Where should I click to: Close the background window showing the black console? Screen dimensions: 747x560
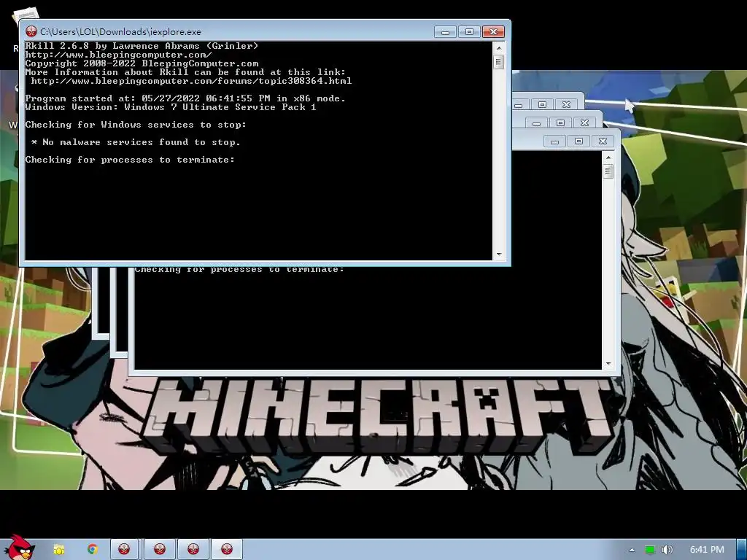click(x=603, y=141)
